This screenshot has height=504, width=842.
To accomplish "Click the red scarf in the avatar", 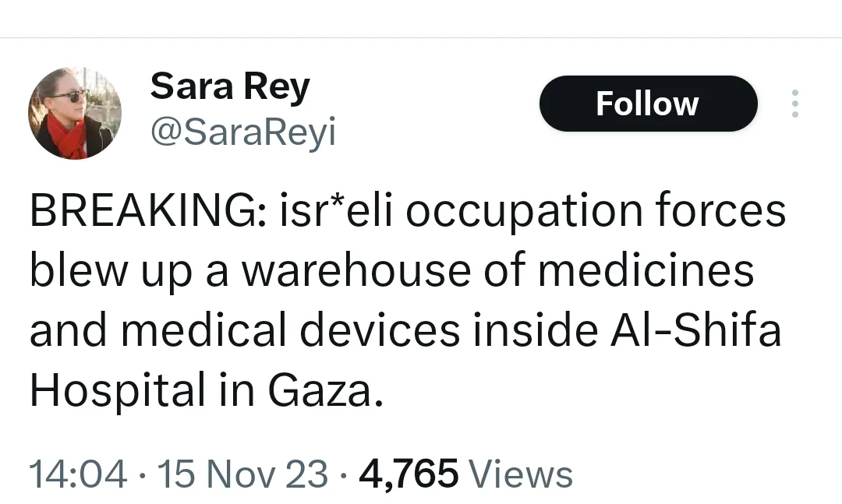I will click(x=65, y=136).
